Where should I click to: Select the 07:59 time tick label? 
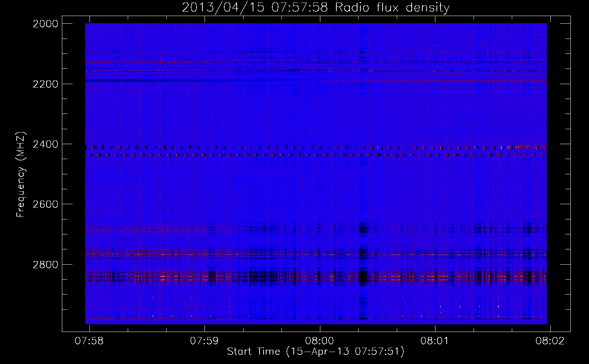[205, 341]
